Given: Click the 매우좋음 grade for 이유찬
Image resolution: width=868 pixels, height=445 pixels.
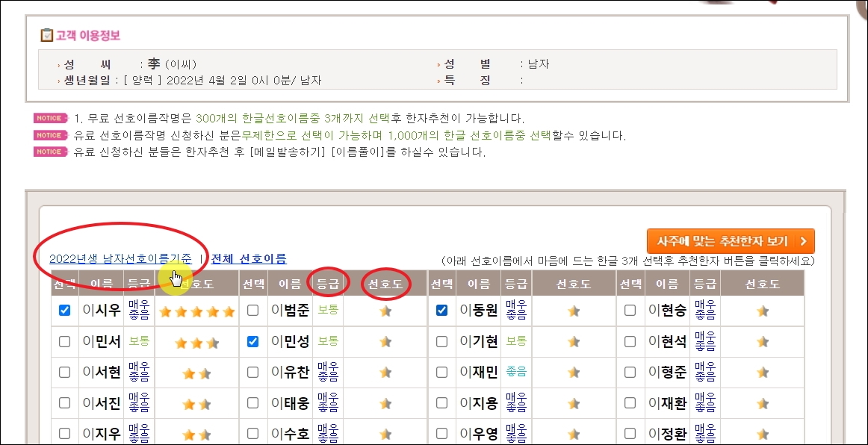Looking at the screenshot, I should coord(328,372).
